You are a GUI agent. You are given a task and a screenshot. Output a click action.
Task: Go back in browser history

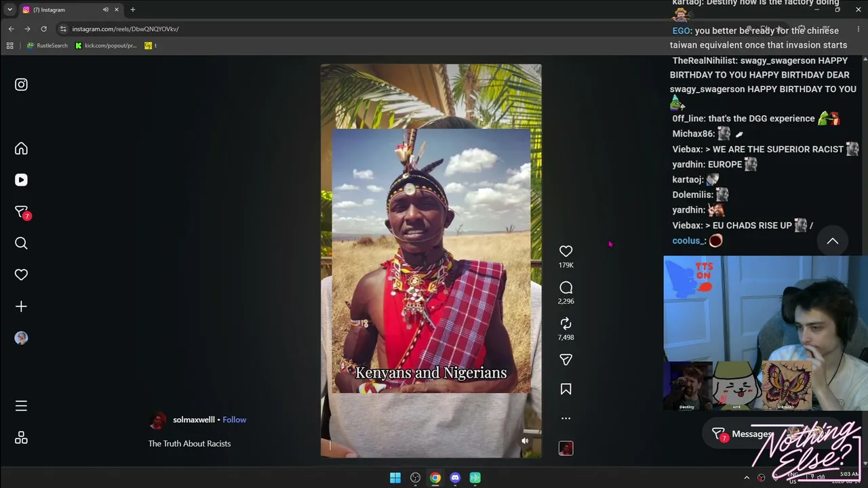(11, 28)
